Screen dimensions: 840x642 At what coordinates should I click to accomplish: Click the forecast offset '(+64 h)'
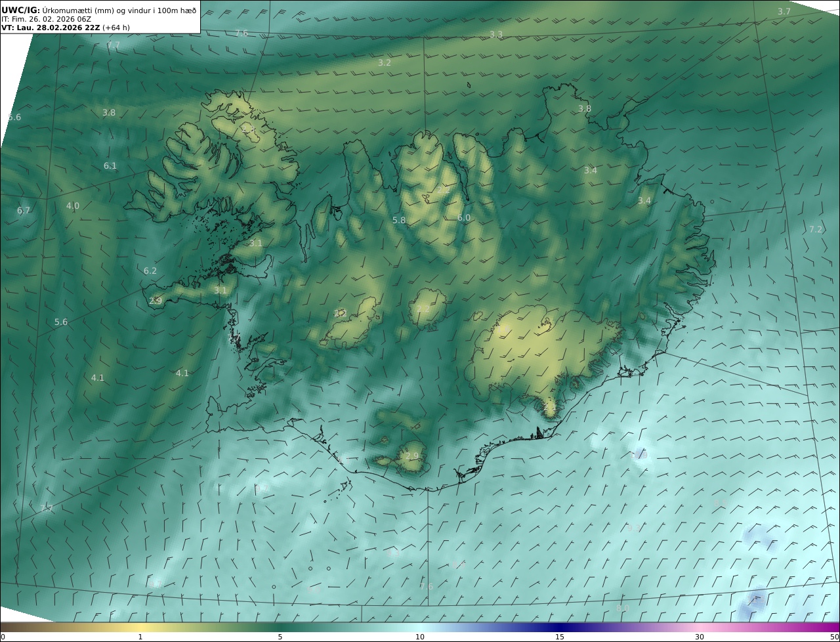point(116,28)
